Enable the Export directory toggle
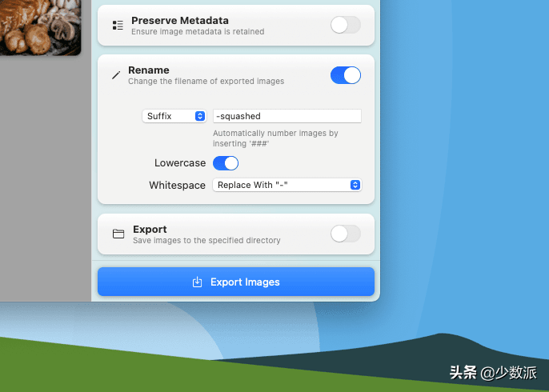The height and width of the screenshot is (392, 549). click(x=346, y=234)
